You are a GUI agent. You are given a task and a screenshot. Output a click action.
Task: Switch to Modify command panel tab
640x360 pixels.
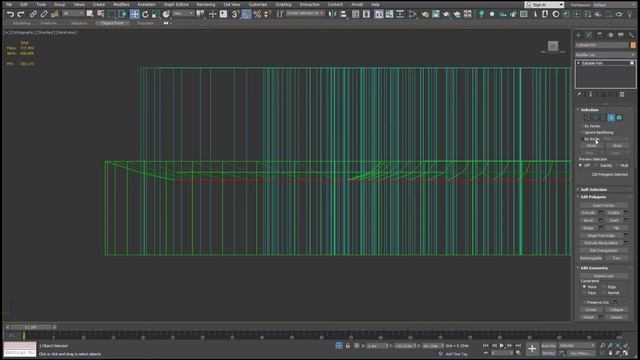[589, 35]
